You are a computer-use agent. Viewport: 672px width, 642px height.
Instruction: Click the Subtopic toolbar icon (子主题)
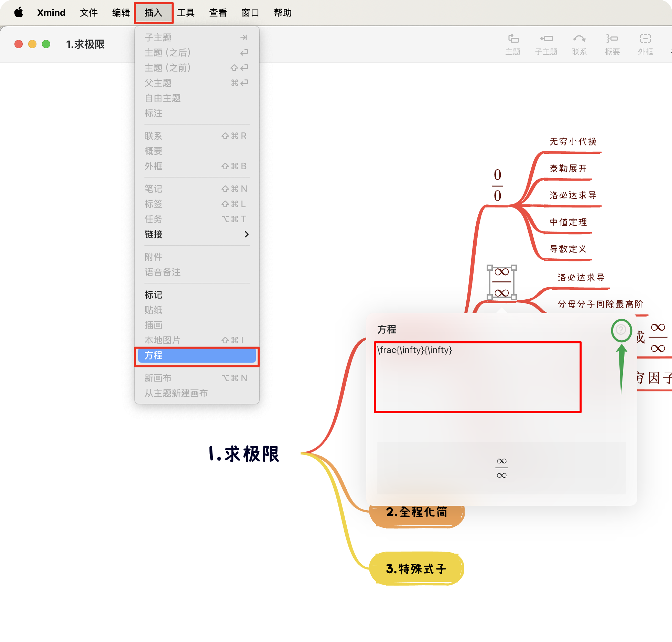(546, 44)
